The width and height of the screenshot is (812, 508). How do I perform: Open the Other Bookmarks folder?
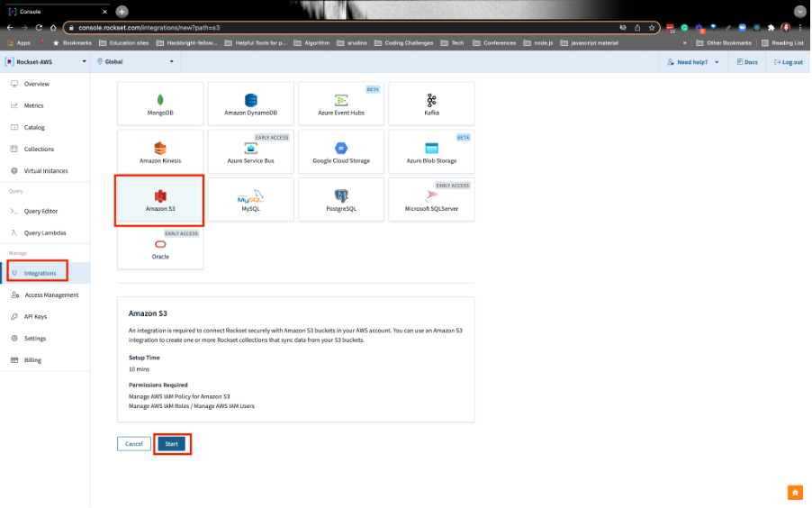pyautogui.click(x=724, y=43)
